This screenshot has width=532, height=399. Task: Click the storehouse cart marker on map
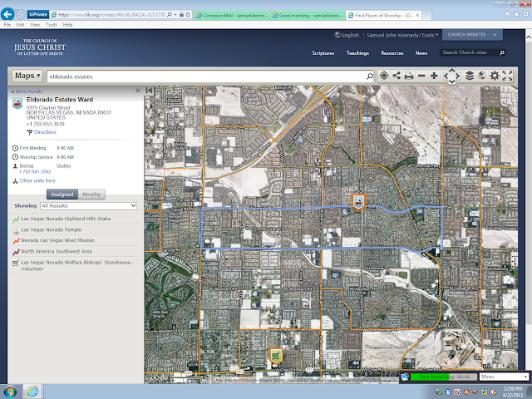[276, 356]
